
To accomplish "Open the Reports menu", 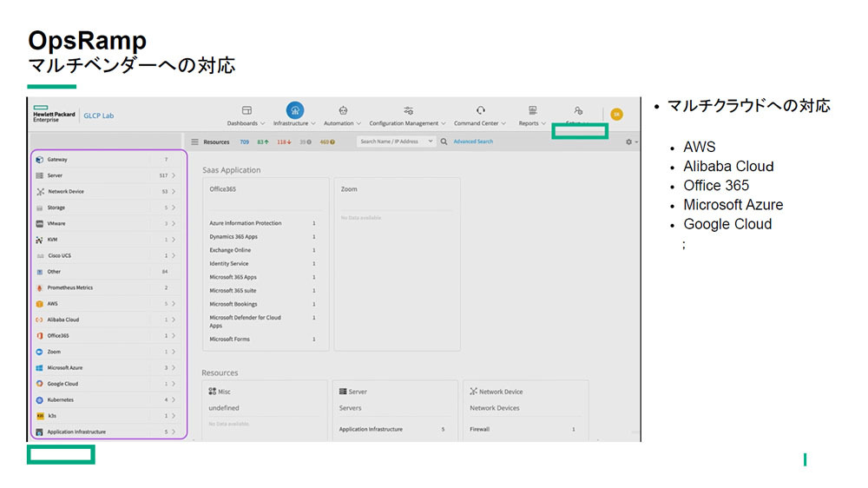I will [532, 123].
